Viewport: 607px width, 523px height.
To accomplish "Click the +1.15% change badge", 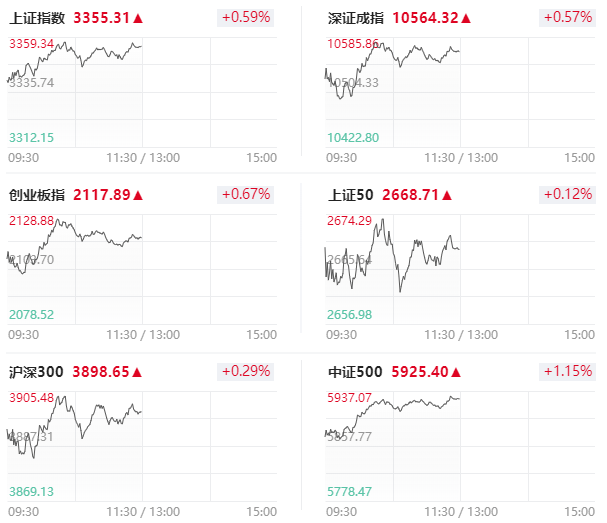I will coord(567,371).
